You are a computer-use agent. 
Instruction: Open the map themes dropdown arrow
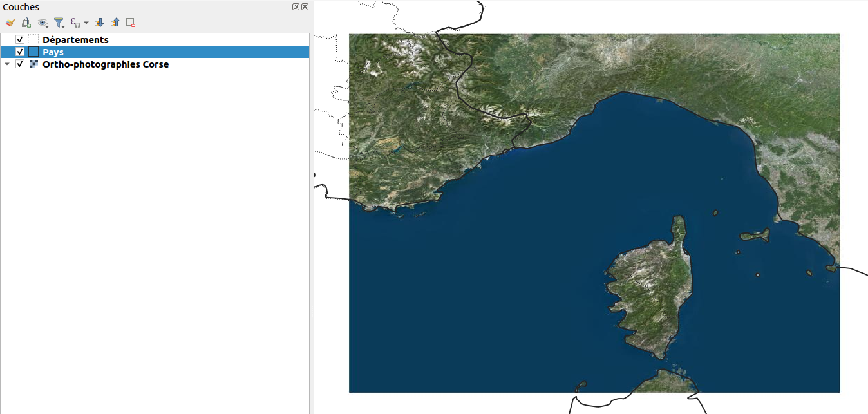click(x=47, y=26)
